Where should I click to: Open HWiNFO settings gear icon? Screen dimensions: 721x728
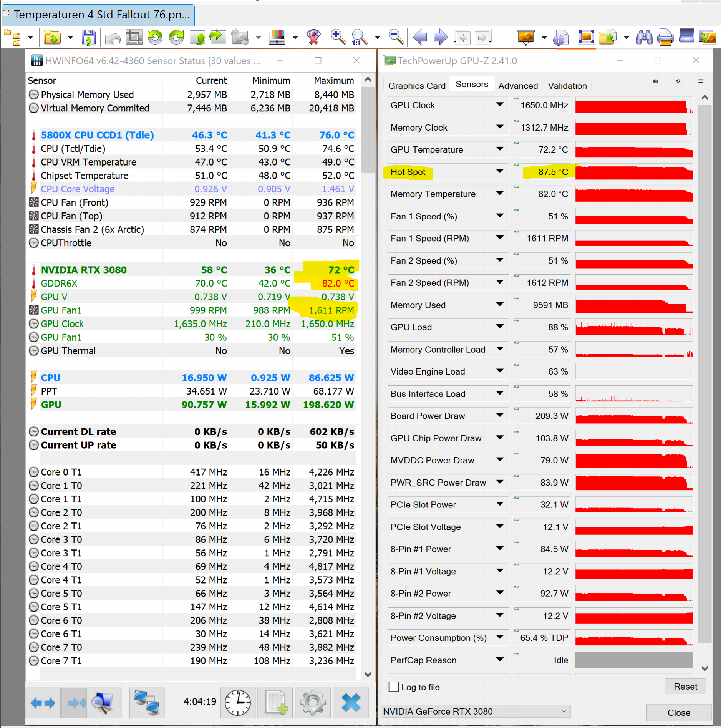click(x=313, y=703)
